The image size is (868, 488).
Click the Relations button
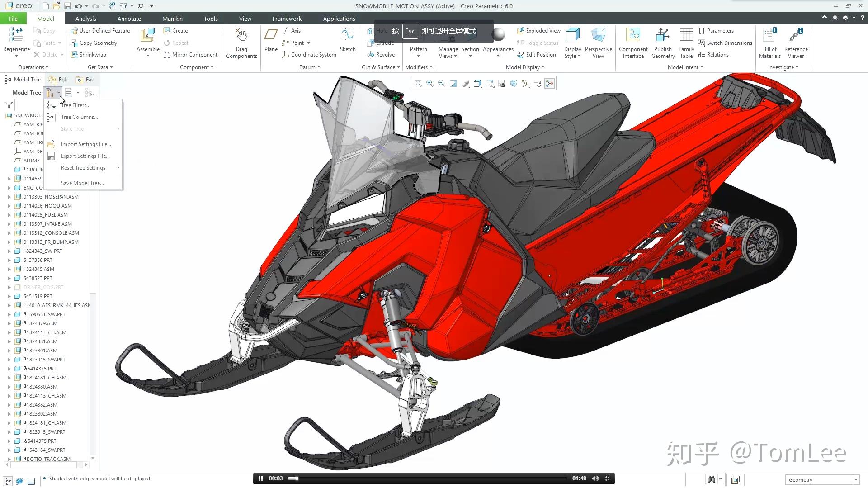(x=713, y=55)
